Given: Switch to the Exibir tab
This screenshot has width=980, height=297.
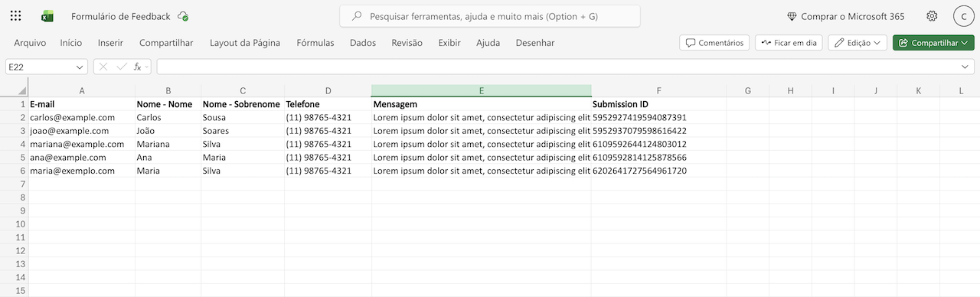Looking at the screenshot, I should click(x=449, y=43).
